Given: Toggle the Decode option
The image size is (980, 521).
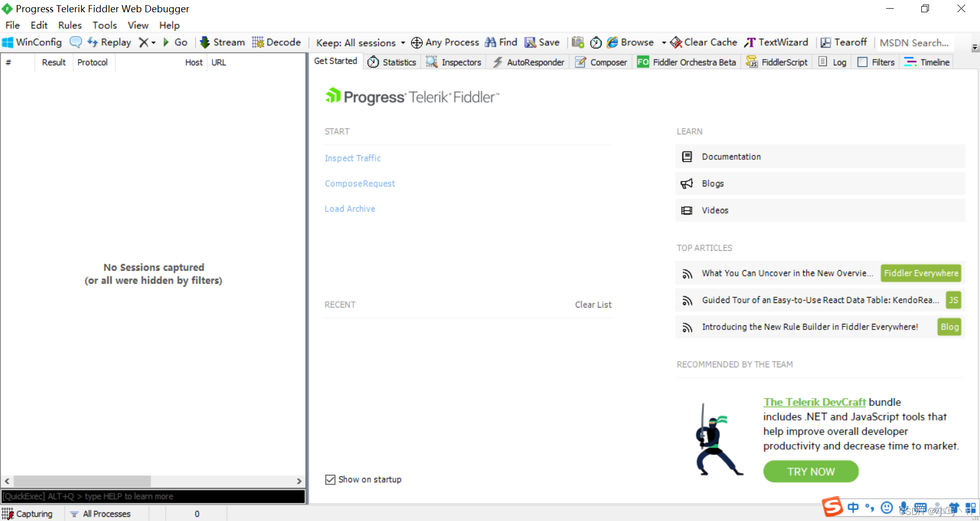Looking at the screenshot, I should 276,42.
